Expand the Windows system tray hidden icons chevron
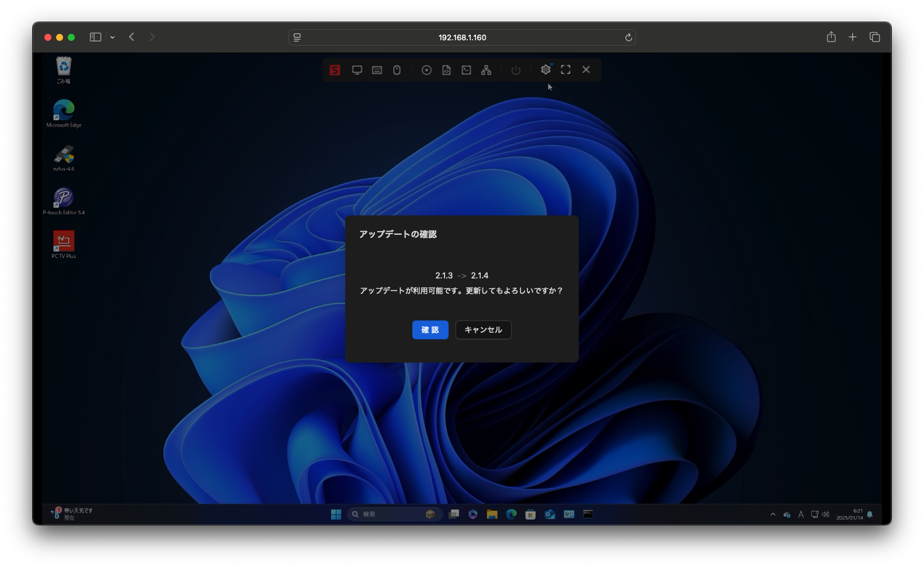 (773, 514)
